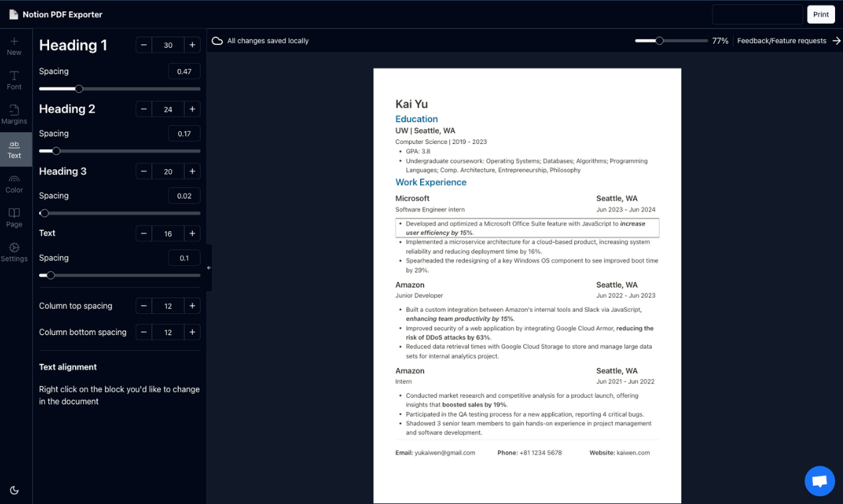Click the Heading 1 spacing slider handle
The height and width of the screenshot is (504, 843).
coord(79,89)
